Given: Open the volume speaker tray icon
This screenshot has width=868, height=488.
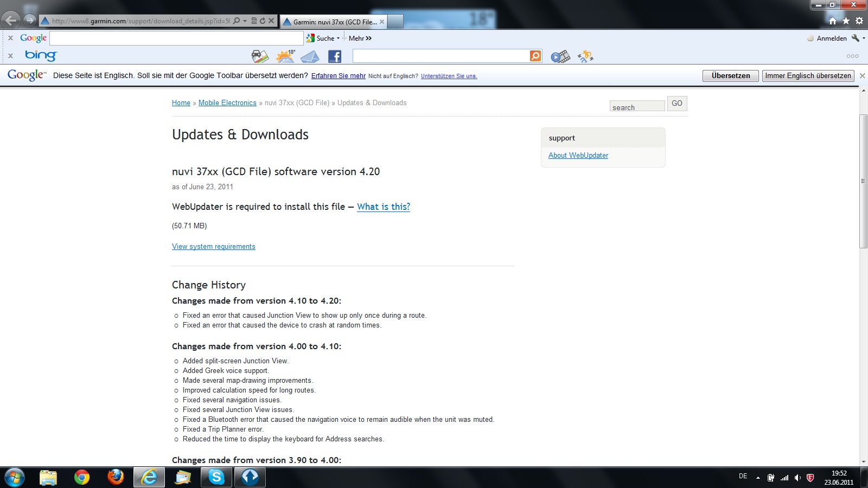Looking at the screenshot, I should pyautogui.click(x=797, y=478).
